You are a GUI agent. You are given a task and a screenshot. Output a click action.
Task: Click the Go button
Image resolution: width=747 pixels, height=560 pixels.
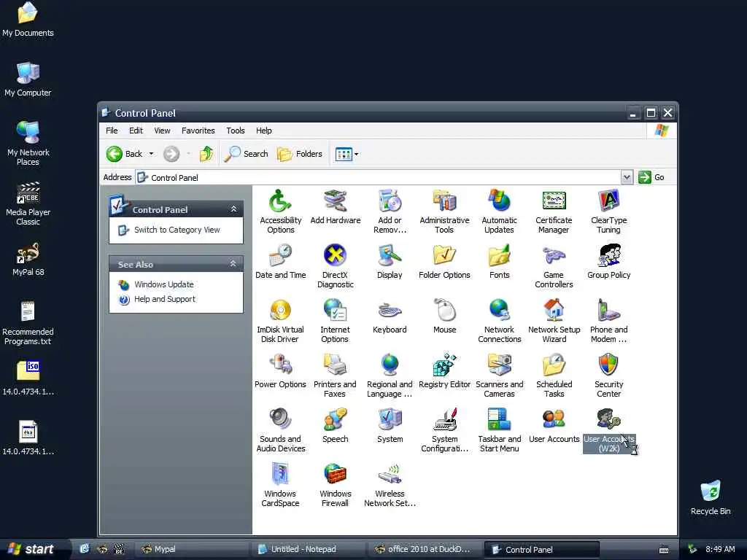[x=651, y=177]
